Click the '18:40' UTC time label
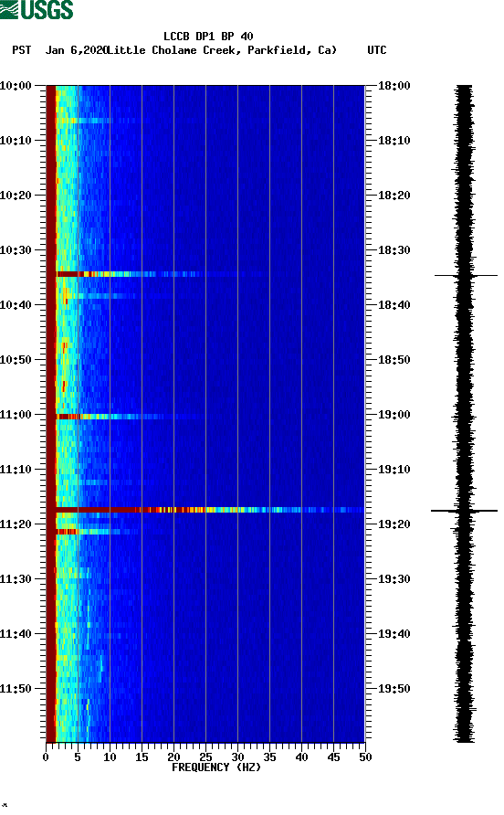The height and width of the screenshot is (815, 504). (394, 304)
